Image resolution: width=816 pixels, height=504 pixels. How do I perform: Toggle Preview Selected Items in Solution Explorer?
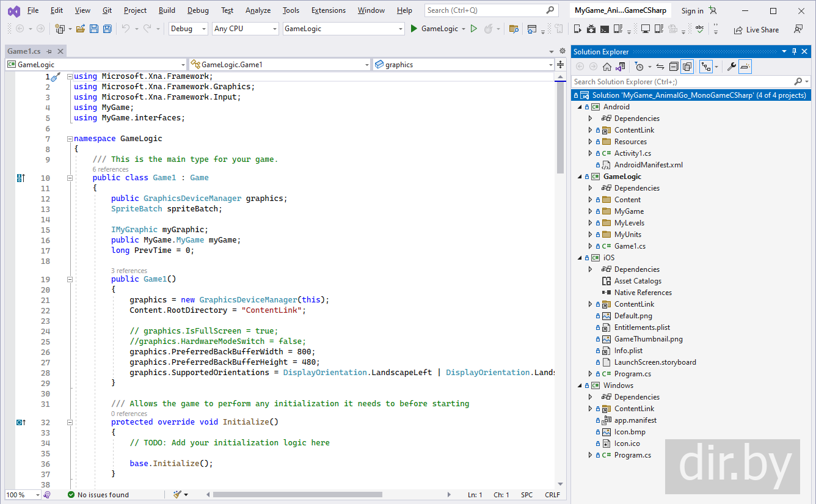click(745, 67)
